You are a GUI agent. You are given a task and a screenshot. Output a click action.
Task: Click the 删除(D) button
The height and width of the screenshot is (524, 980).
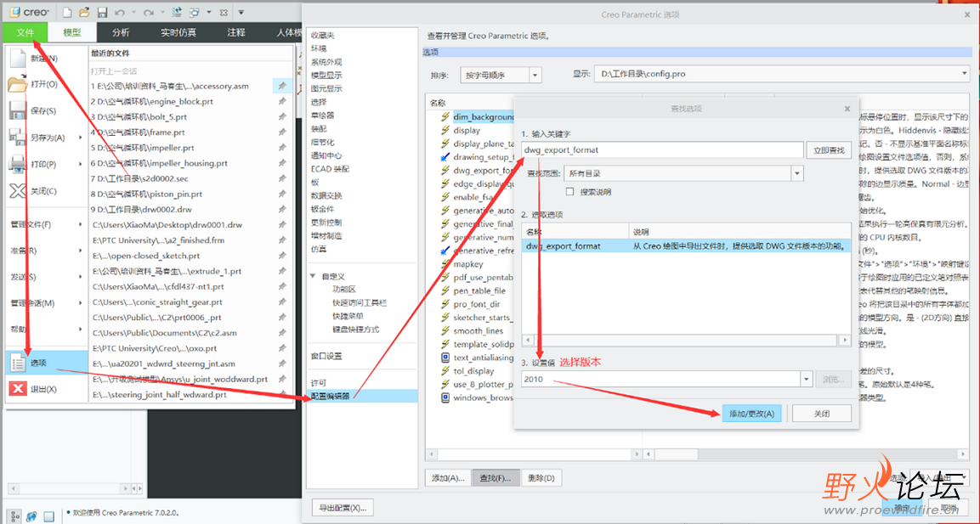tap(541, 478)
